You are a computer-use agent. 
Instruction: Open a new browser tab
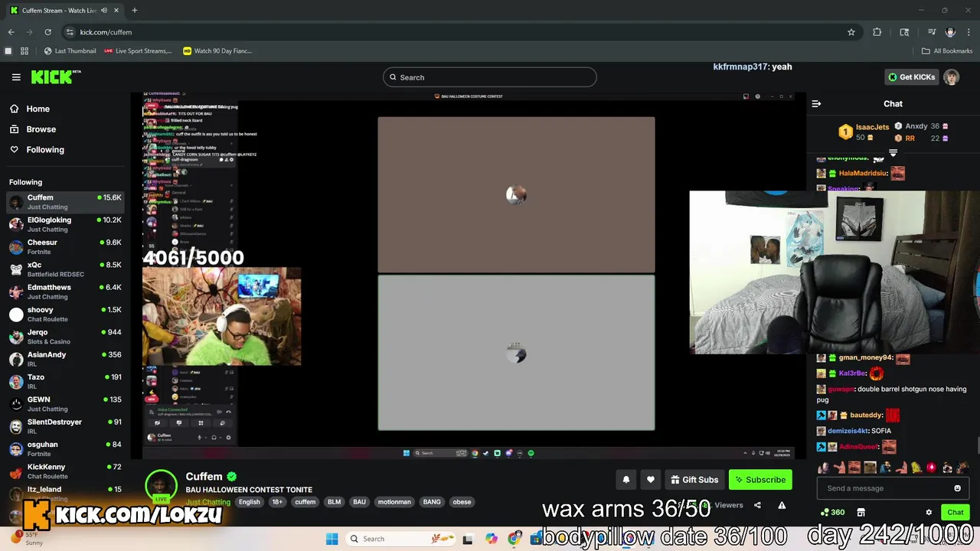coord(135,11)
